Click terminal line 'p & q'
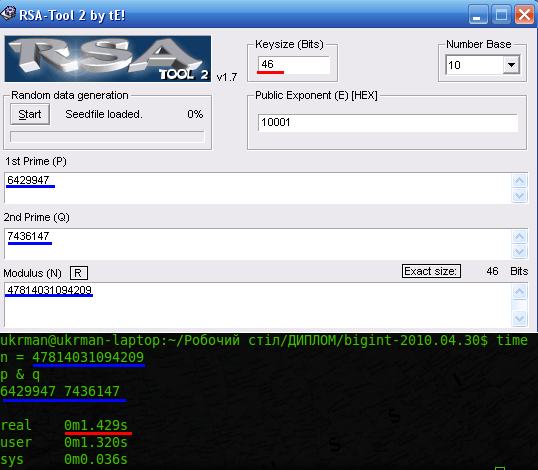 pos(20,375)
